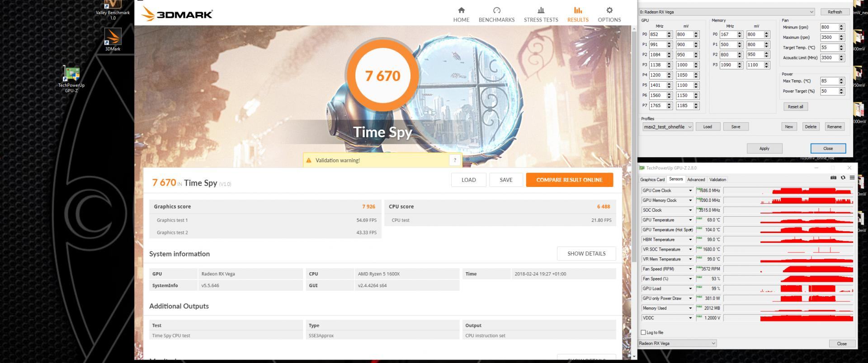Rename the selected profile

coord(834,127)
